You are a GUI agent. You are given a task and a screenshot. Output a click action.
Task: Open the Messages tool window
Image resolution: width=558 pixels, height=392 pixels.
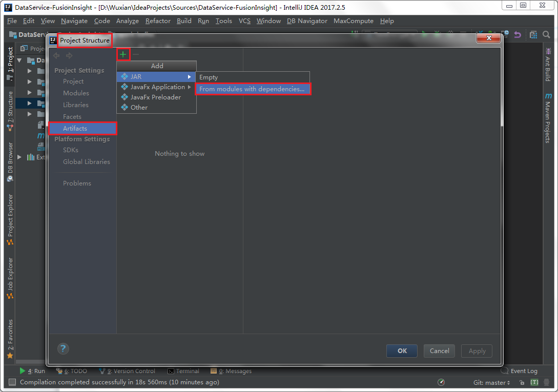[x=231, y=371]
